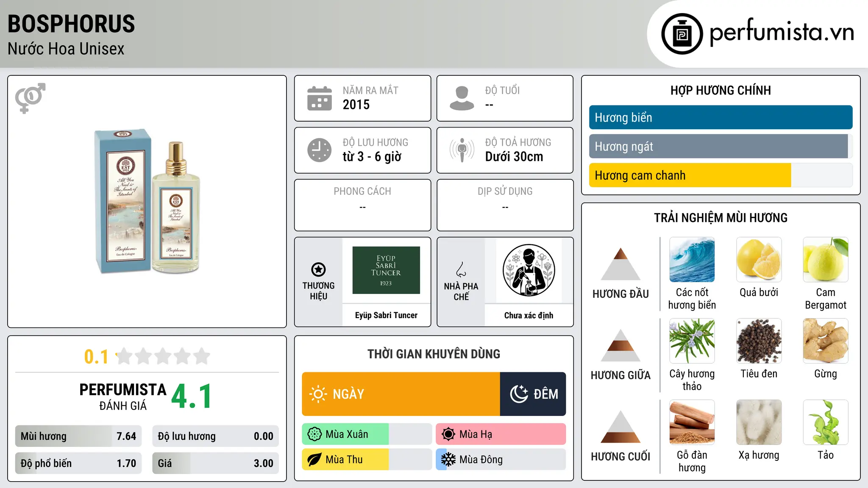
Task: Select the Mùa Thu season bar
Action: [367, 460]
